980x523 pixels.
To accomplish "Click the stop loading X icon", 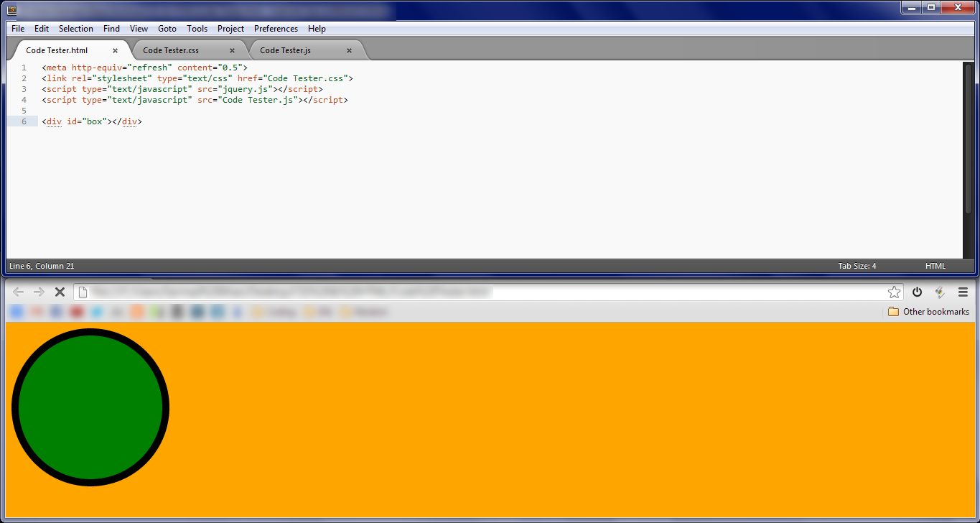I will click(60, 292).
